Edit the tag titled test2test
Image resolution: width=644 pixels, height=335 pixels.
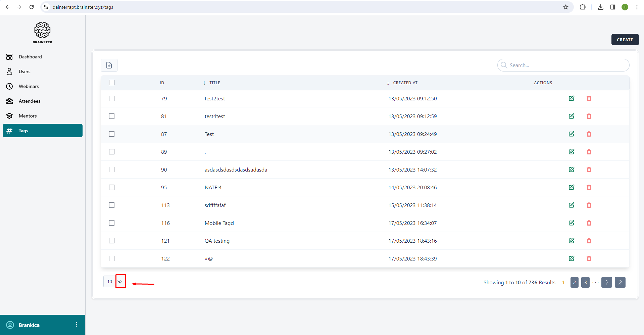click(572, 98)
